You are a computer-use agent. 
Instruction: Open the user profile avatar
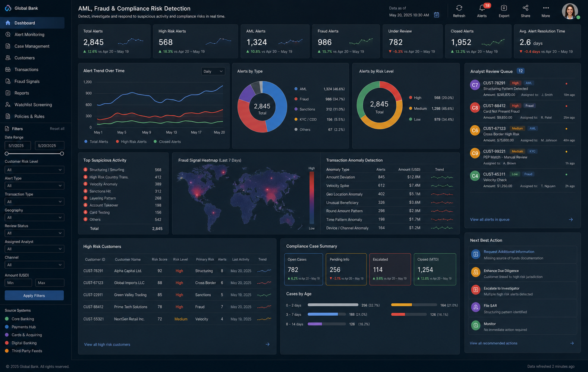(570, 11)
